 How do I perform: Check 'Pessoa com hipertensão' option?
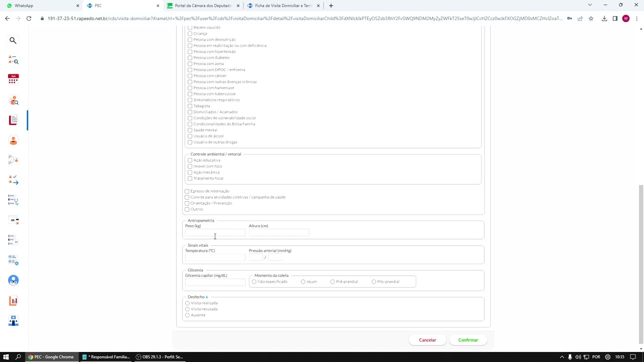(x=190, y=52)
